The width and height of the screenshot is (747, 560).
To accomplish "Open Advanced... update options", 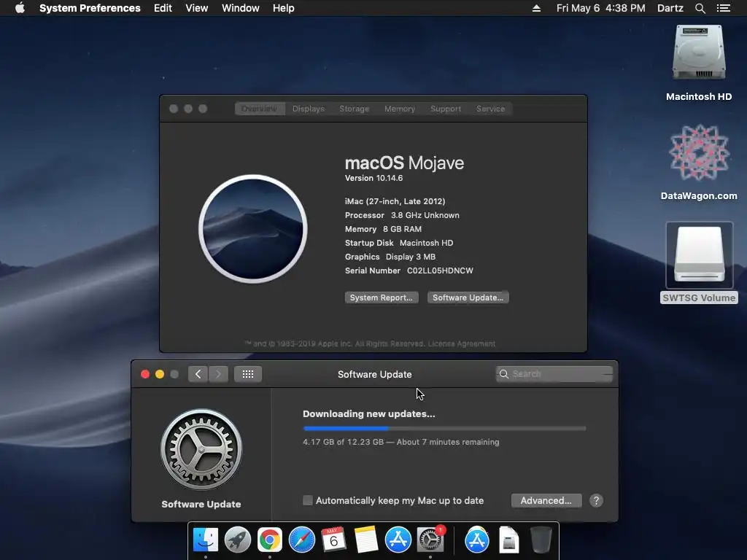I will click(x=546, y=500).
